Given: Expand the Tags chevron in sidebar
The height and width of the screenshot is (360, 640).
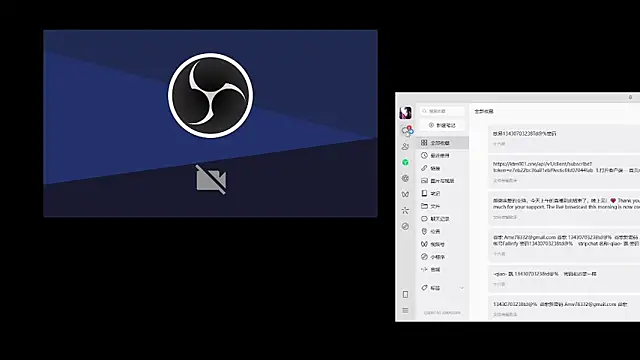Looking at the screenshot, I should coord(462,288).
